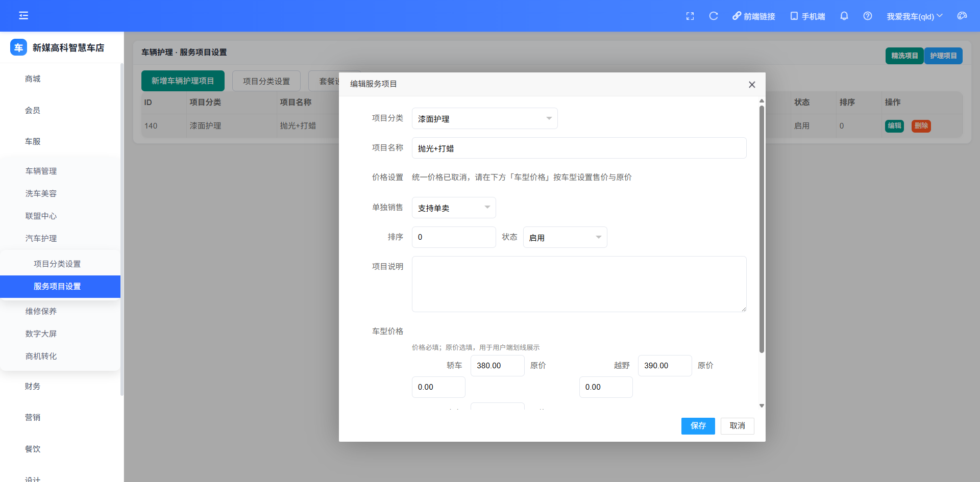Click the 项目名称 input field
980x482 pixels.
tap(579, 148)
